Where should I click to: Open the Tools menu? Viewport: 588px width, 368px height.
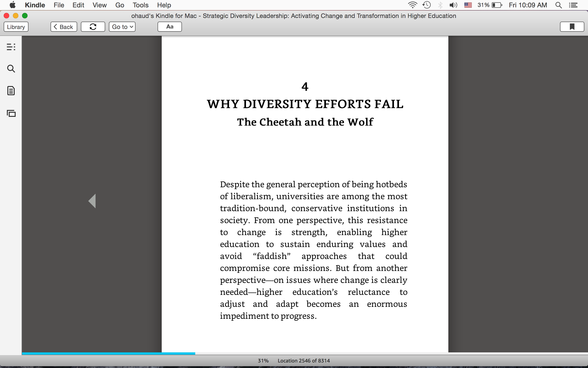pos(140,5)
